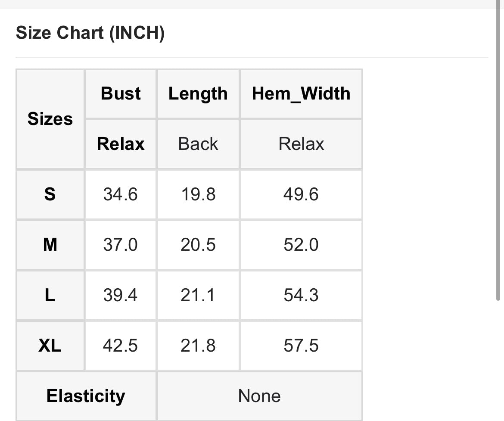Click the L size row label
504x421 pixels.
pos(50,295)
